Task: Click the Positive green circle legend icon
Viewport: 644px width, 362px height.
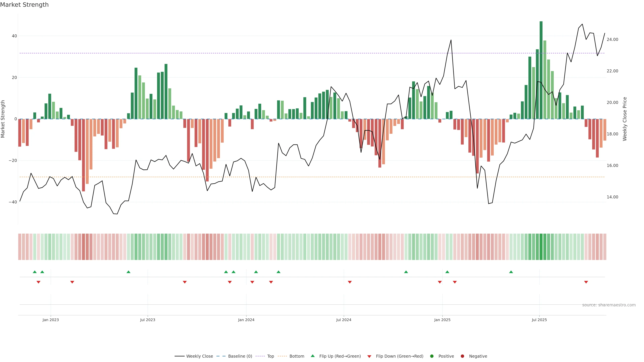Action: [432, 356]
